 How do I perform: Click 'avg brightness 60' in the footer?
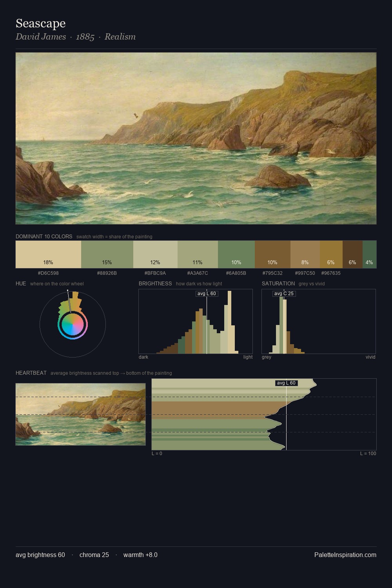tap(40, 555)
